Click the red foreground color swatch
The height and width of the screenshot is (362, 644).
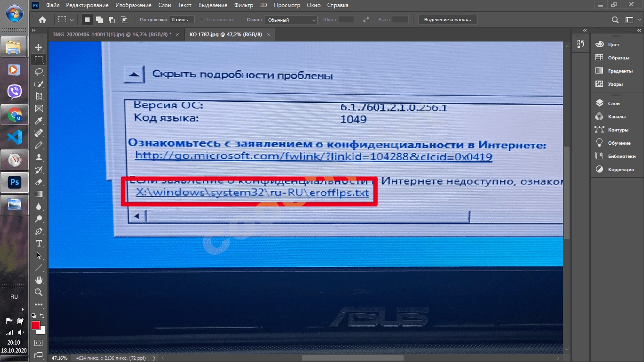click(35, 325)
